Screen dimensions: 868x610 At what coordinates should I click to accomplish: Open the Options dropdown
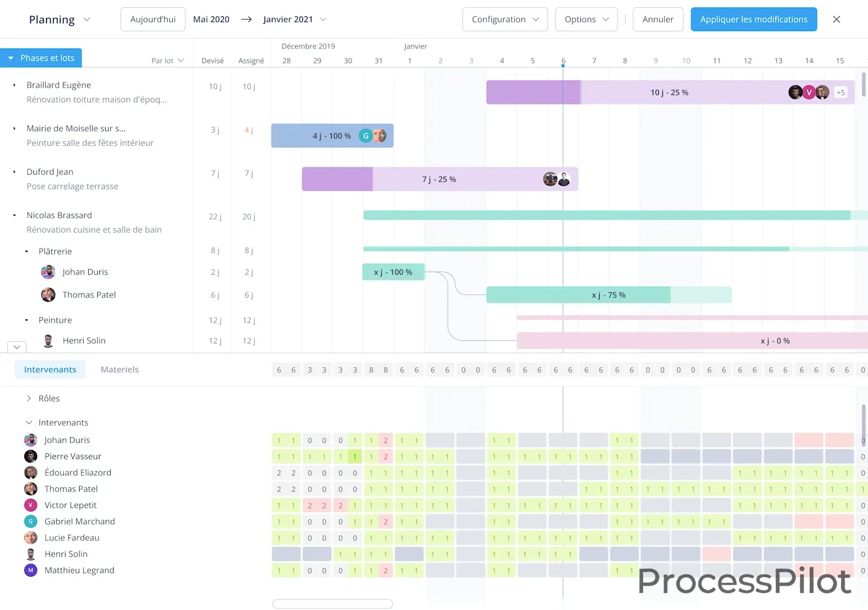[586, 19]
